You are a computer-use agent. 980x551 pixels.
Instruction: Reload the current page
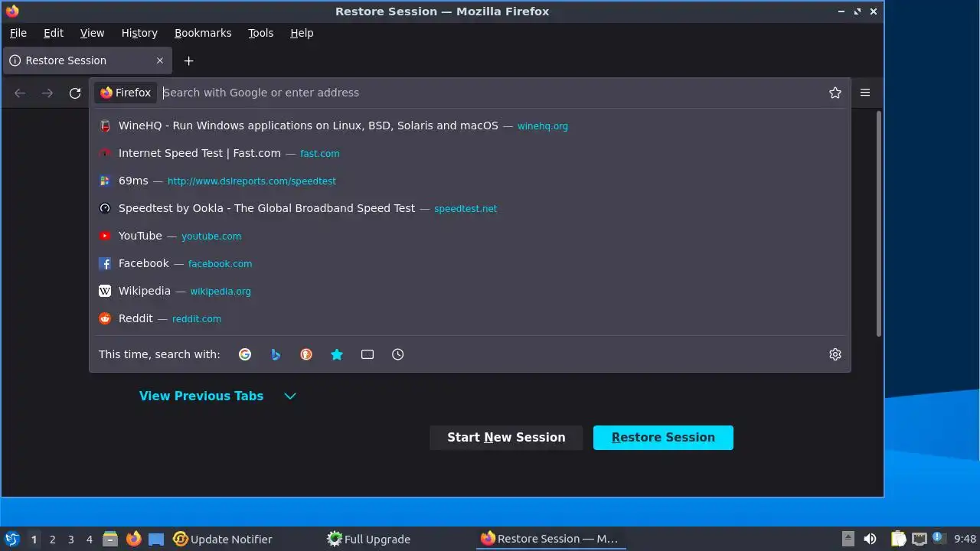pos(75,93)
